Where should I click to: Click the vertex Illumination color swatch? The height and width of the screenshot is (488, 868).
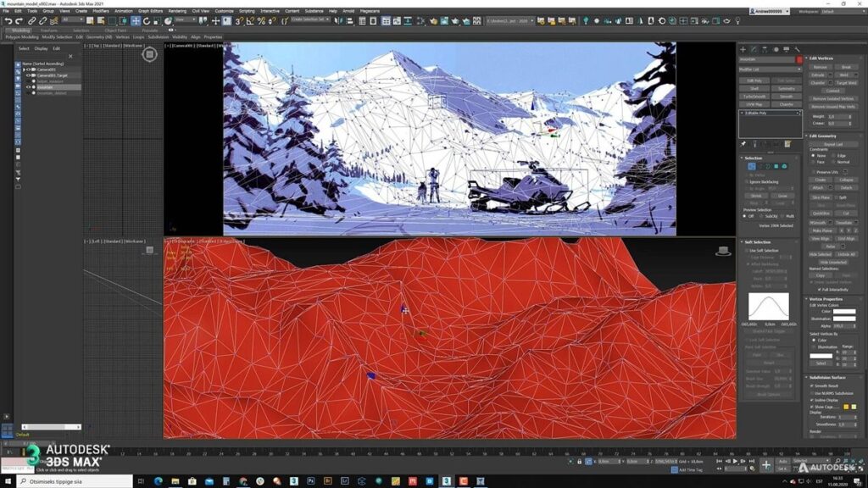(843, 319)
